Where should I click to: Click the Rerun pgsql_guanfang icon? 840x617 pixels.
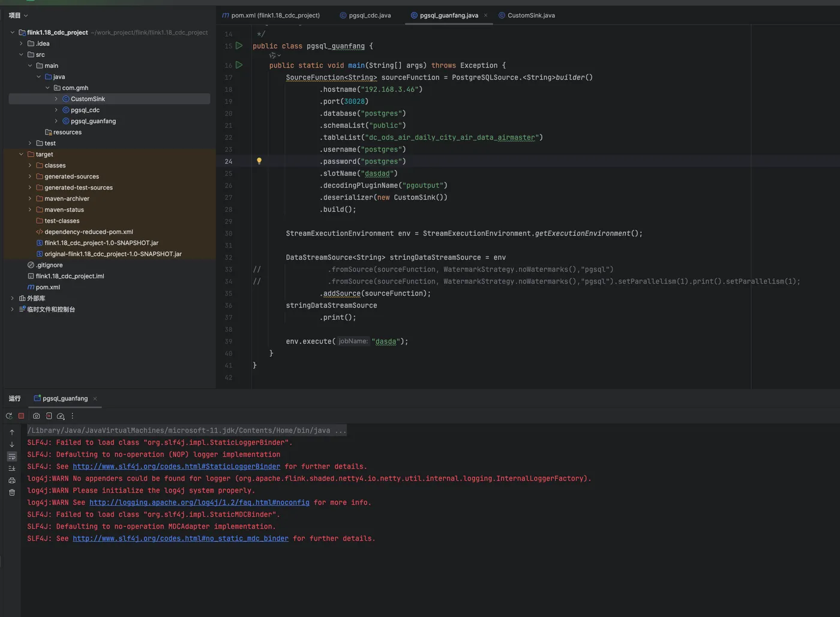click(x=9, y=416)
